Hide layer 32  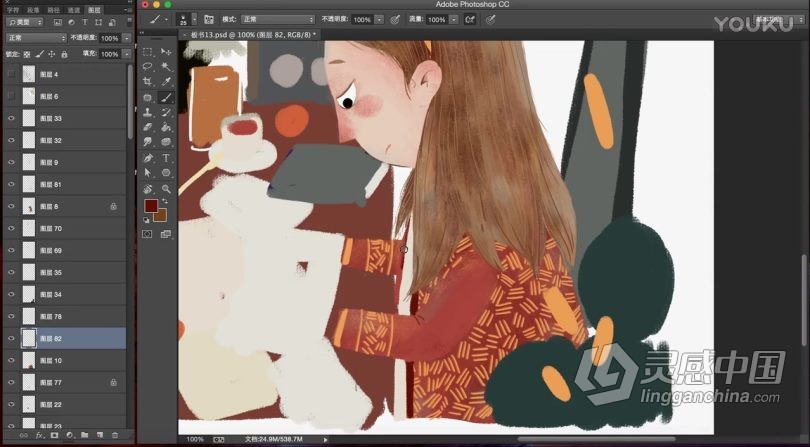pyautogui.click(x=11, y=140)
